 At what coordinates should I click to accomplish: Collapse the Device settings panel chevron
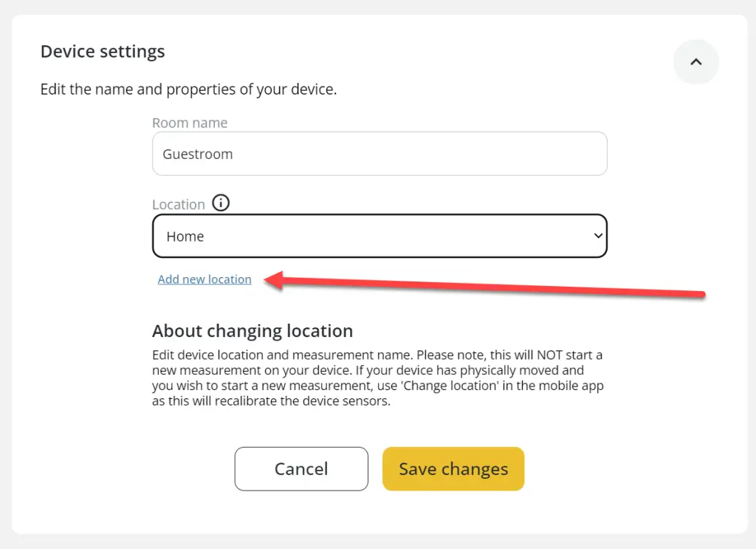[695, 62]
